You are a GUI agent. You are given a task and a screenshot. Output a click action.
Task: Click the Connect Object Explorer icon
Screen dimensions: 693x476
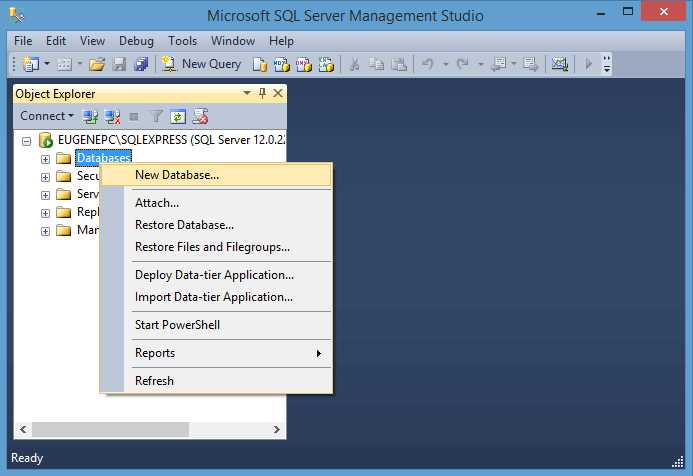click(91, 116)
